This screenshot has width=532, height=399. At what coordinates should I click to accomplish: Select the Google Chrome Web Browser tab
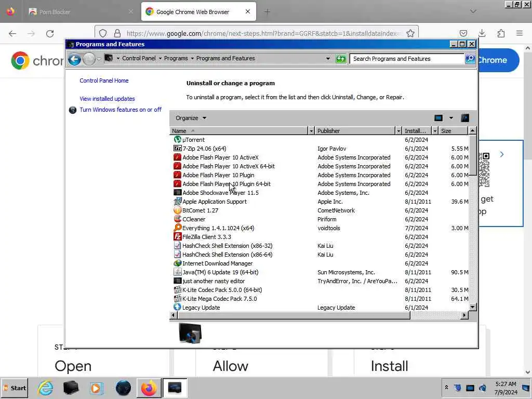tap(198, 11)
